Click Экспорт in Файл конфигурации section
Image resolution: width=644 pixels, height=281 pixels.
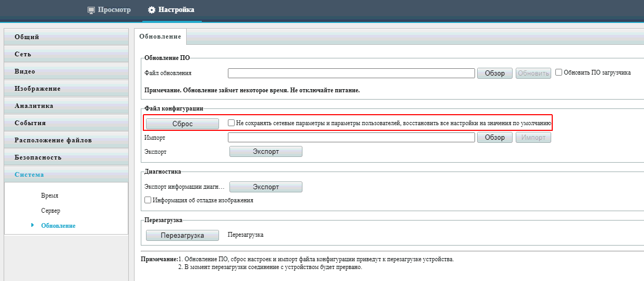pyautogui.click(x=266, y=152)
